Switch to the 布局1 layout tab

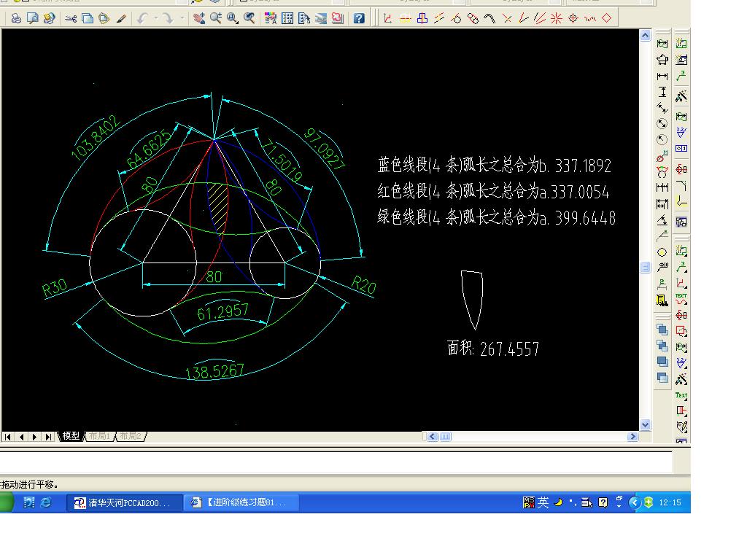(x=99, y=436)
